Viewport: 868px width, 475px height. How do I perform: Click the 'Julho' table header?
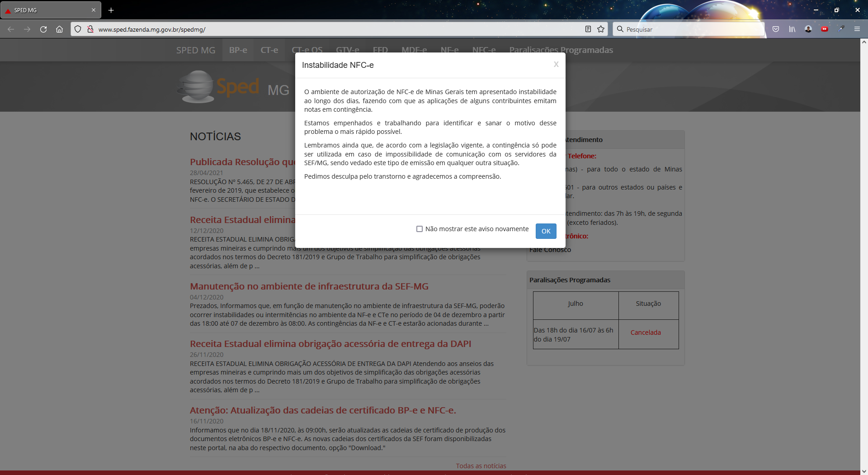click(x=576, y=304)
